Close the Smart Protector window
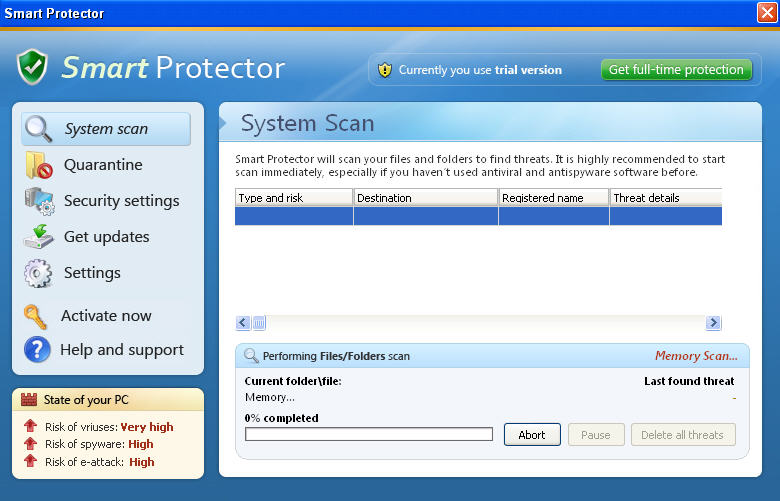The image size is (780, 501). pyautogui.click(x=767, y=13)
